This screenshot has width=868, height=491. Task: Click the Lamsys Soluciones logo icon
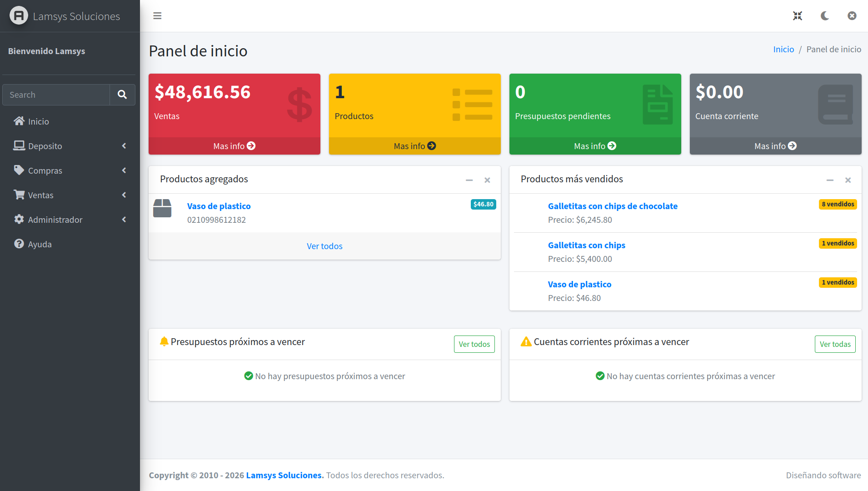tap(19, 16)
